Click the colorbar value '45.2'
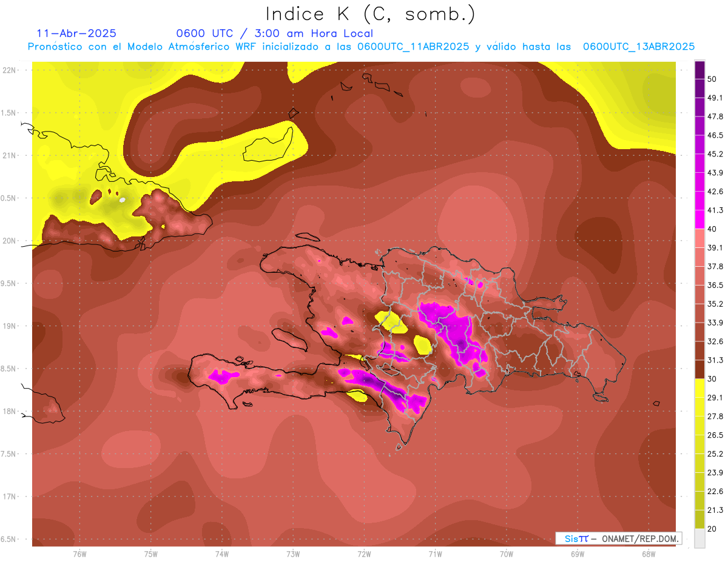The height and width of the screenshot is (562, 728). pos(715,154)
